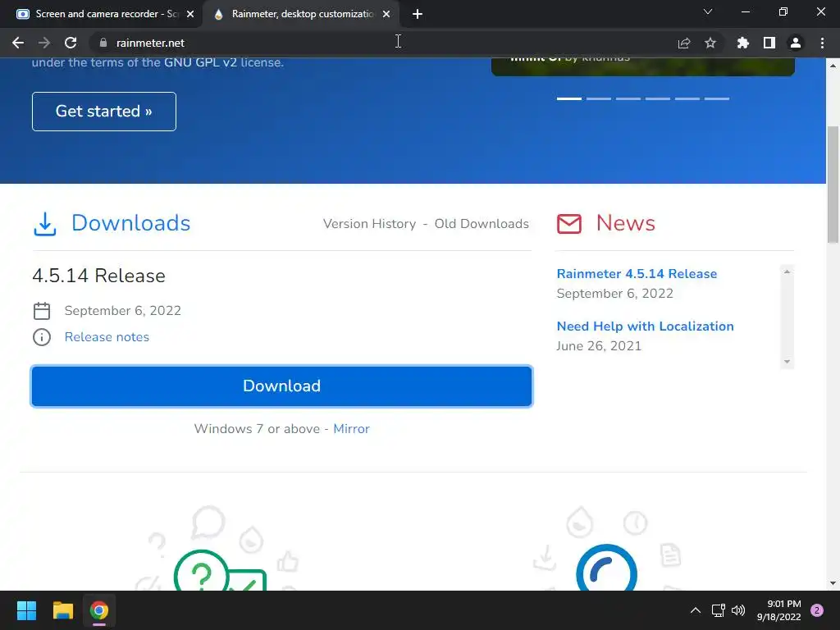This screenshot has width=840, height=630.
Task: Open the Extensions puzzle icon
Action: (x=743, y=43)
